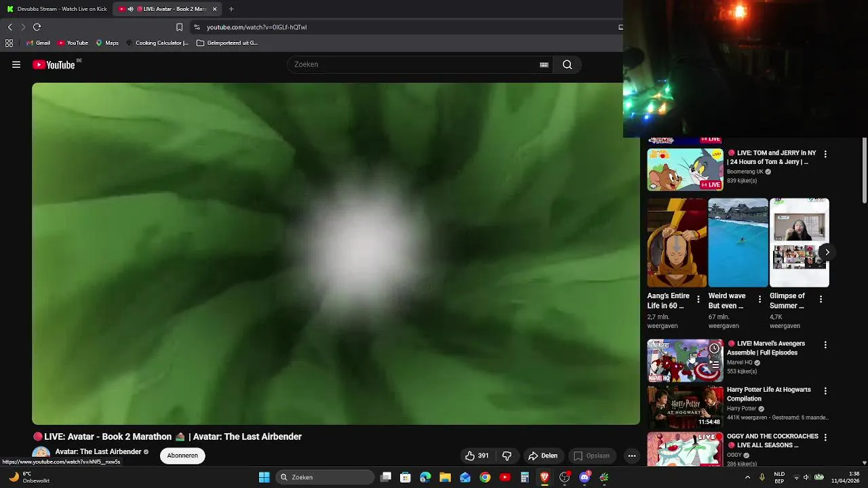Select the LIVE Avatar Book 2 tab

pos(167,9)
